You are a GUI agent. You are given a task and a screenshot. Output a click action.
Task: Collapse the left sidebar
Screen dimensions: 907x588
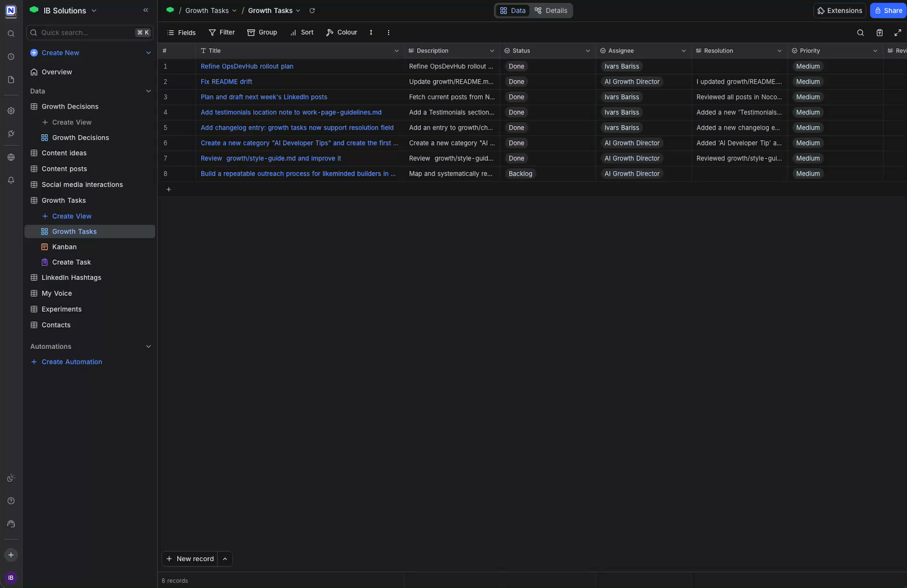pyautogui.click(x=146, y=10)
